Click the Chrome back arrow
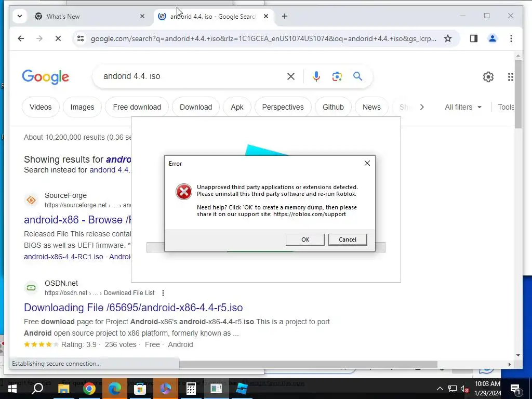The image size is (532, 399). pyautogui.click(x=21, y=38)
